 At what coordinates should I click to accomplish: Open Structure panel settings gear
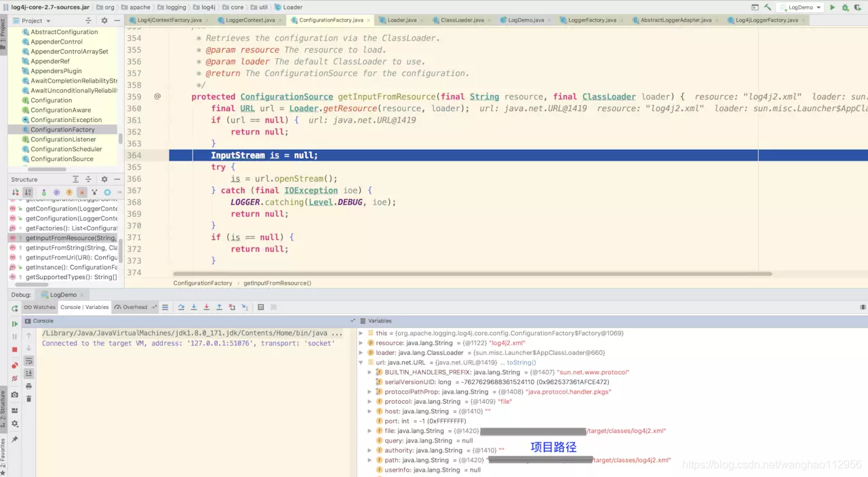tap(104, 180)
